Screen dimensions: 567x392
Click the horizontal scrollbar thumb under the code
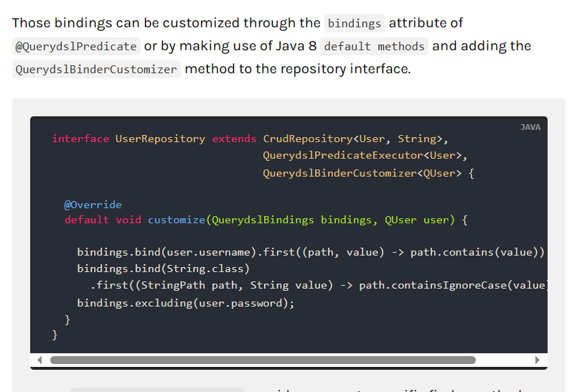pyautogui.click(x=263, y=360)
